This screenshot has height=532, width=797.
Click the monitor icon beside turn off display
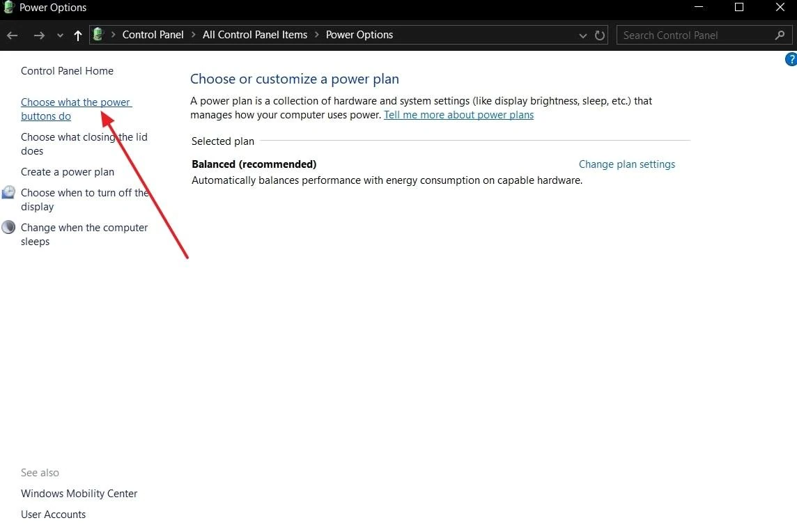click(8, 192)
